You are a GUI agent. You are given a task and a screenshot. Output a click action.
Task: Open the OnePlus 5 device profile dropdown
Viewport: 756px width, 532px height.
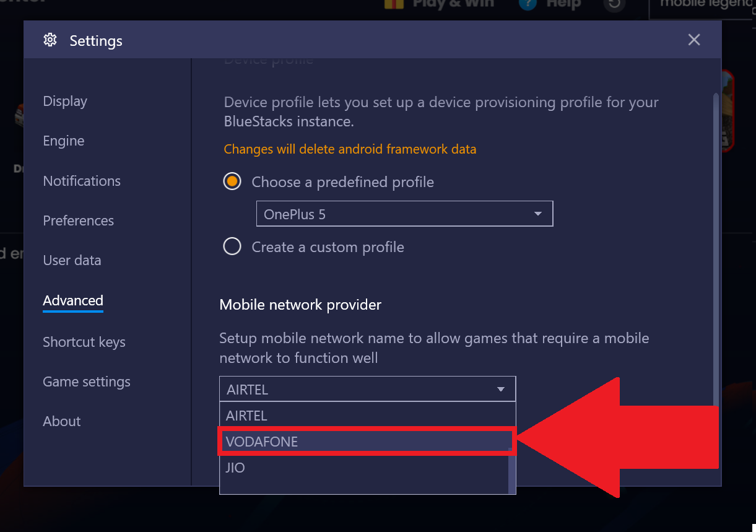point(404,214)
